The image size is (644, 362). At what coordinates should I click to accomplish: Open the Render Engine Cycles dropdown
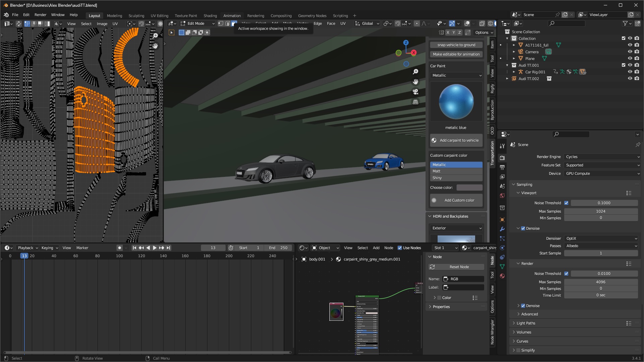(602, 157)
